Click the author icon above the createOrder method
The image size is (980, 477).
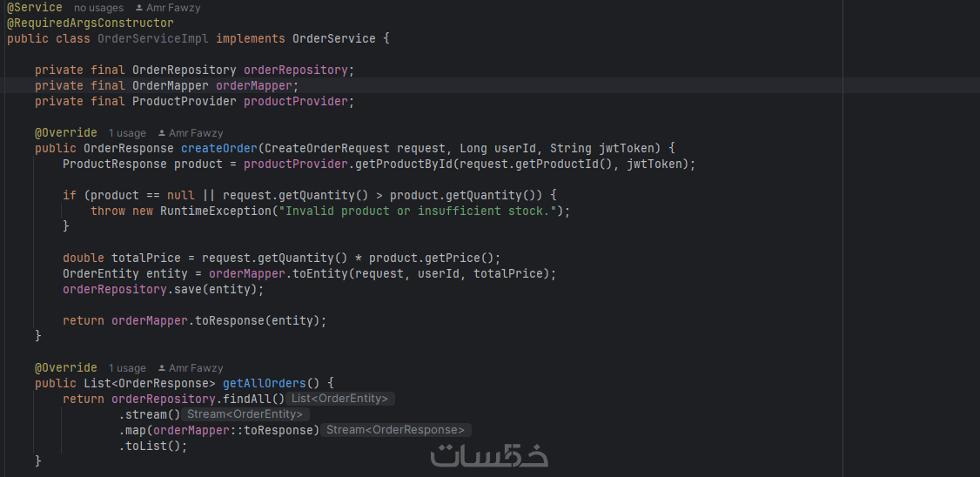pos(161,133)
